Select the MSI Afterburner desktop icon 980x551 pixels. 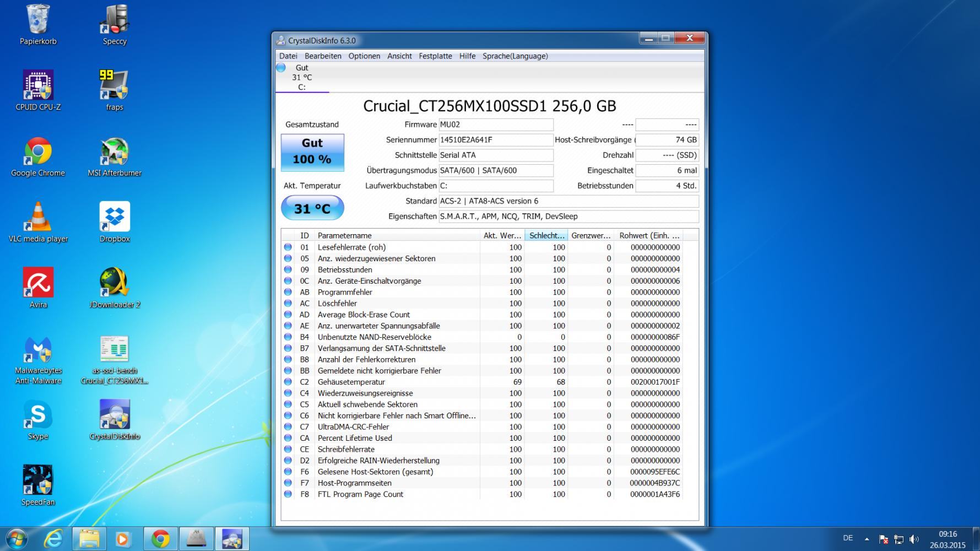tap(115, 157)
